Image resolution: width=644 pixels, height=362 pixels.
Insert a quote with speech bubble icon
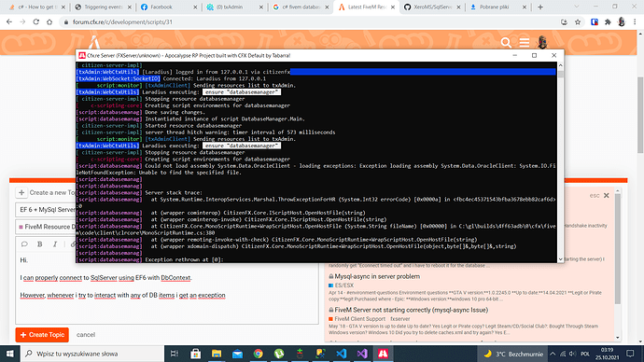[x=24, y=244]
